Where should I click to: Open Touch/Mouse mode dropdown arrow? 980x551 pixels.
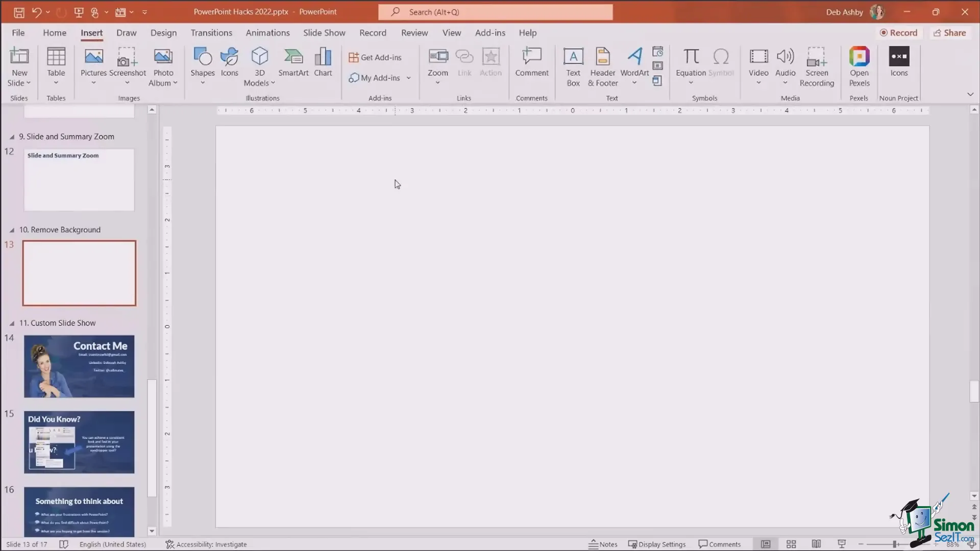click(x=106, y=12)
